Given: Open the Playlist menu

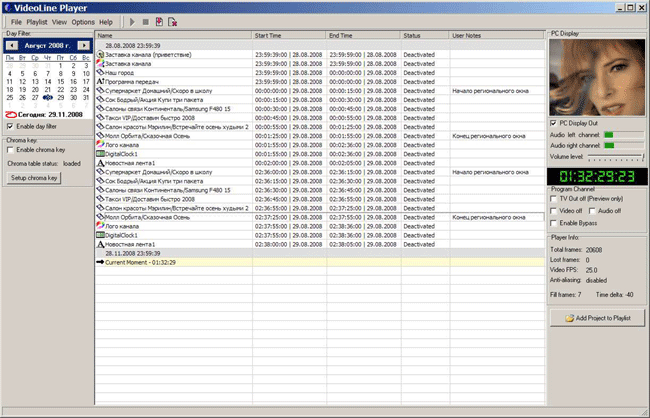Looking at the screenshot, I should (37, 22).
